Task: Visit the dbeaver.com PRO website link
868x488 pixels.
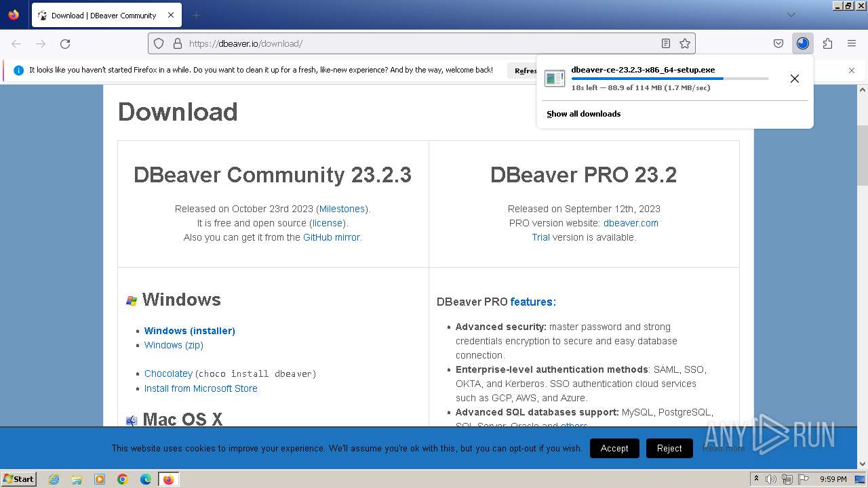Action: [x=631, y=223]
